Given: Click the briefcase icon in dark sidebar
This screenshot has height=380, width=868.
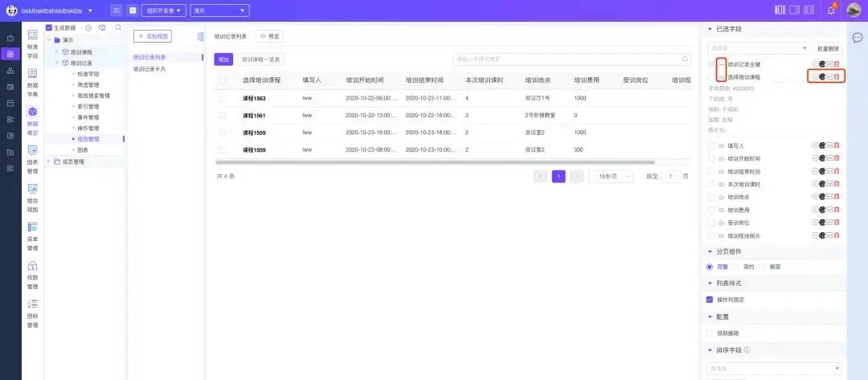Looking at the screenshot, I should tap(10, 39).
